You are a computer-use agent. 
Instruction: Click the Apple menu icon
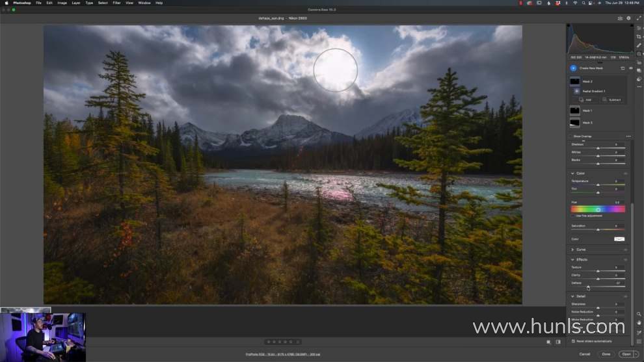(6, 3)
